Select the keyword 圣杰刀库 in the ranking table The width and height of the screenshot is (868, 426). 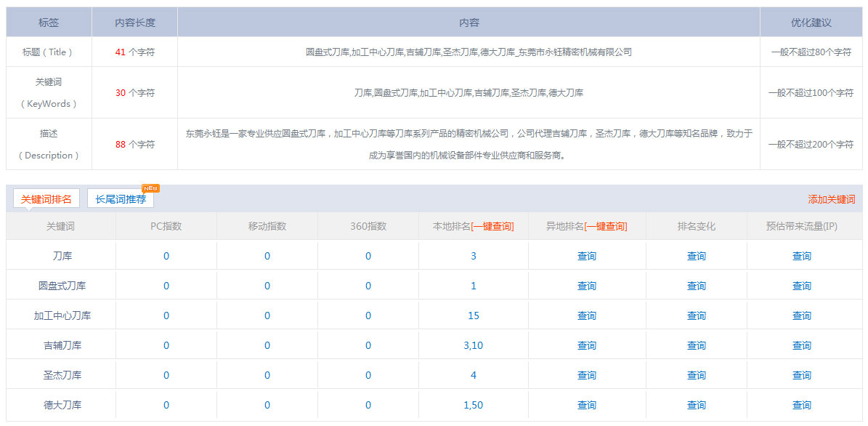62,375
